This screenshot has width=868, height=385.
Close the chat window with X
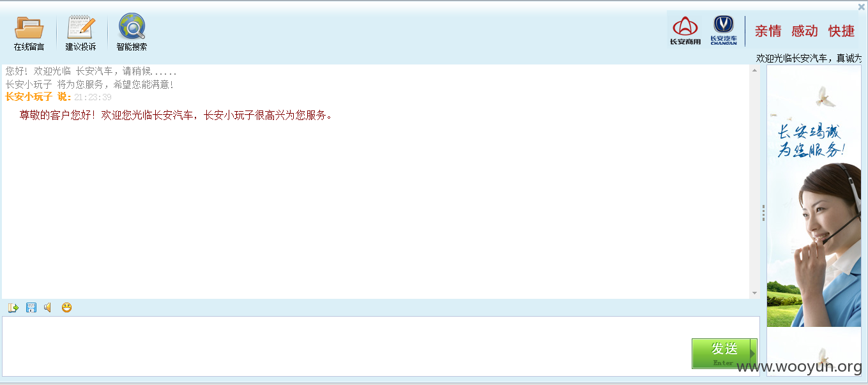[861, 7]
